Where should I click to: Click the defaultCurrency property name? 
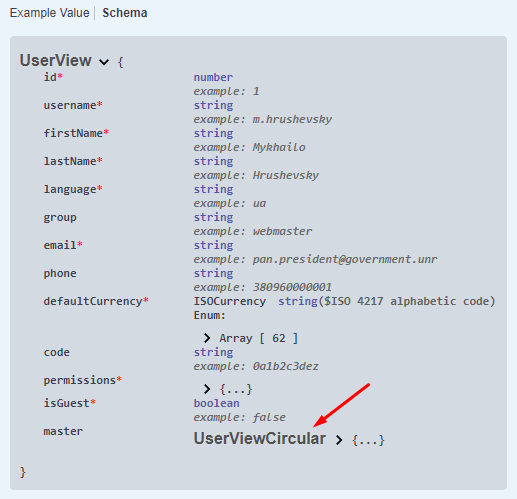coord(93,301)
